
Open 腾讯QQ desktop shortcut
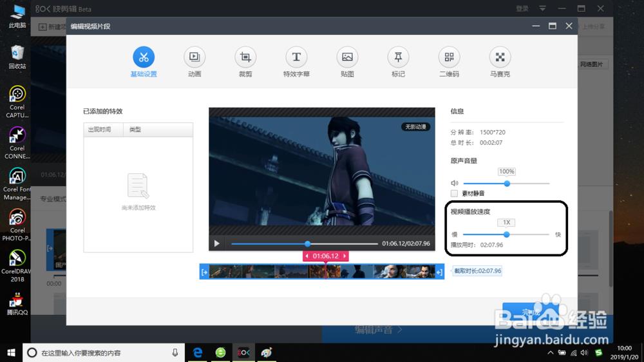pos(17,304)
